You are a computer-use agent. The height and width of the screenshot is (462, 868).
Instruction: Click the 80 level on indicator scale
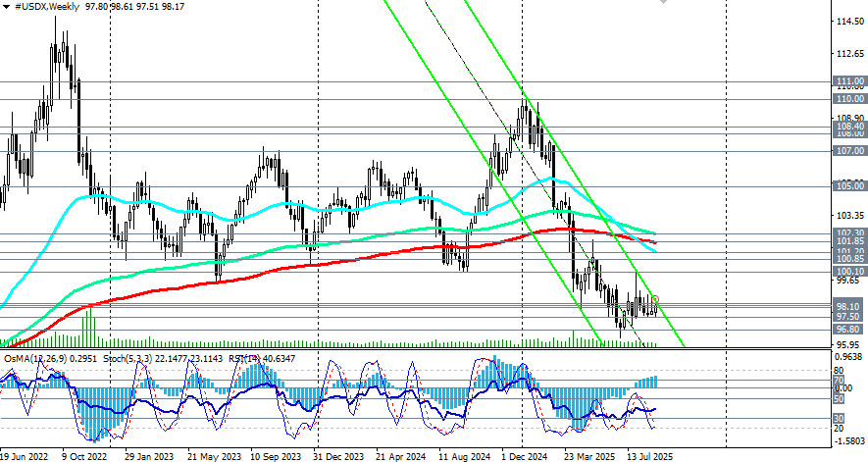[839, 371]
